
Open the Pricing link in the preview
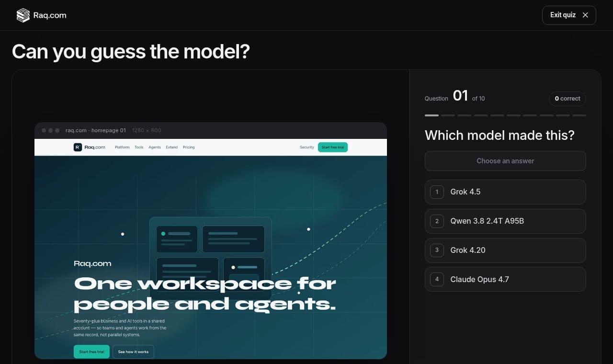(189, 147)
